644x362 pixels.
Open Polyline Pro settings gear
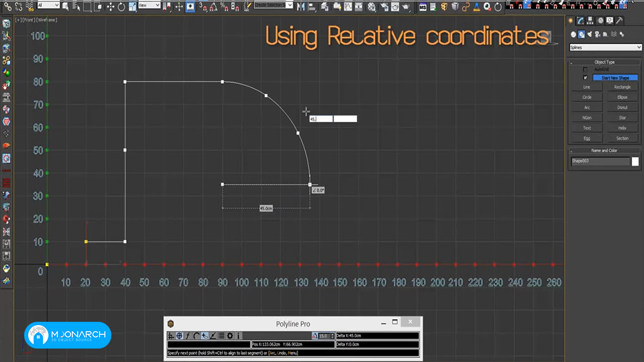point(230,336)
